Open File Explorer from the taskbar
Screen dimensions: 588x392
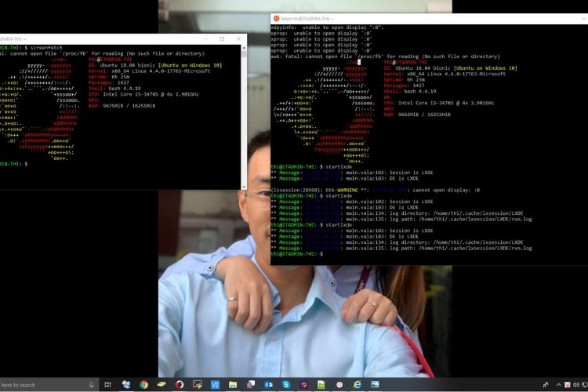click(233, 384)
